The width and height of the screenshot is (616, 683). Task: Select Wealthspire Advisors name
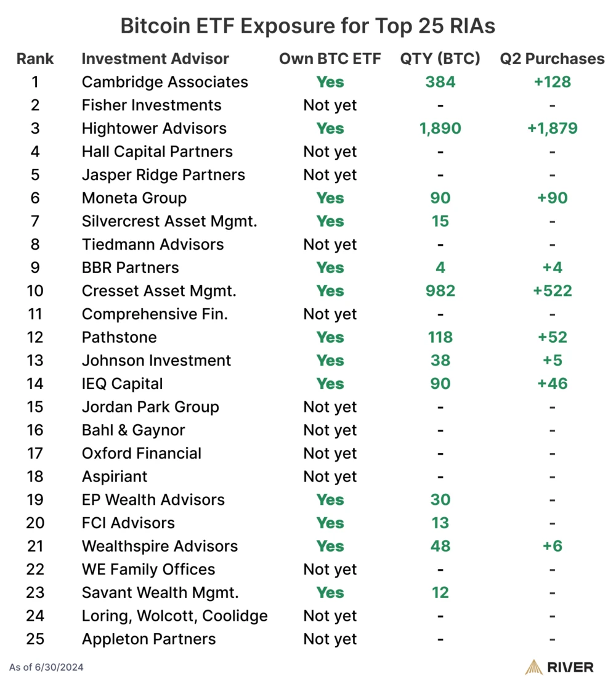click(x=160, y=546)
